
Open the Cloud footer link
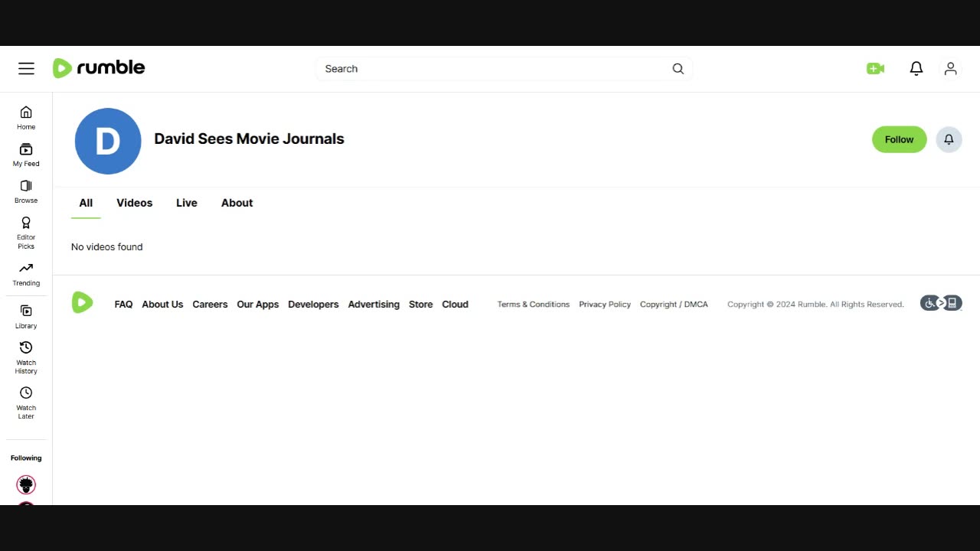[x=455, y=305]
